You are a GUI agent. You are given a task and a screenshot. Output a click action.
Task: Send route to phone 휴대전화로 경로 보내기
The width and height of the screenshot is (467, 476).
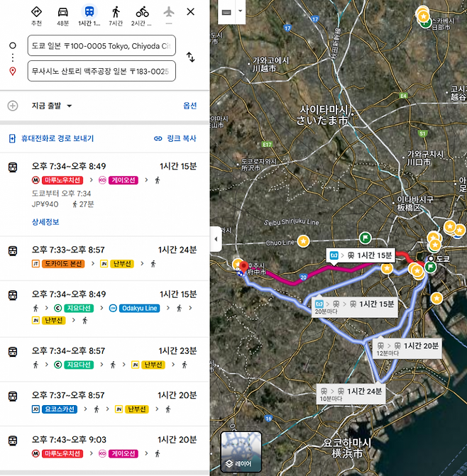click(x=51, y=138)
